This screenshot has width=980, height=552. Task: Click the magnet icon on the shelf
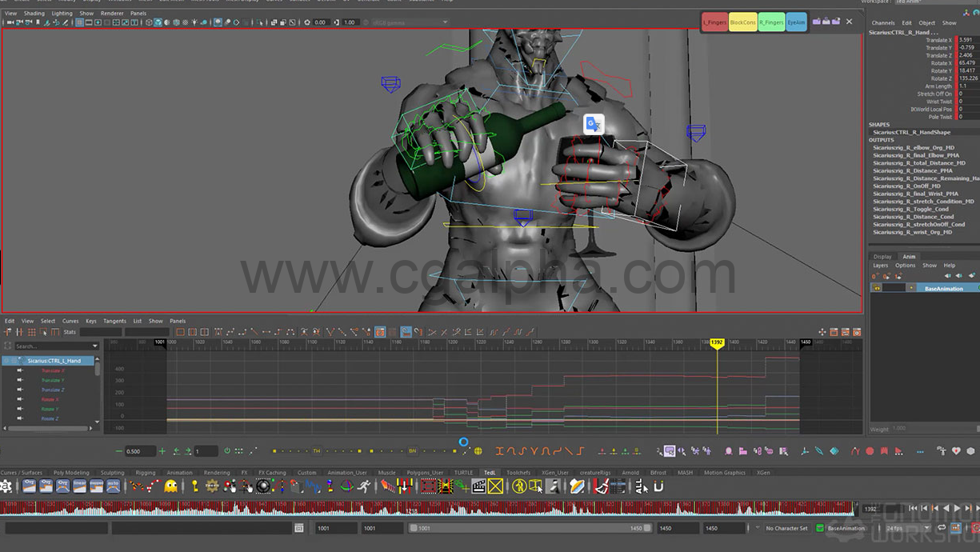pyautogui.click(x=659, y=486)
